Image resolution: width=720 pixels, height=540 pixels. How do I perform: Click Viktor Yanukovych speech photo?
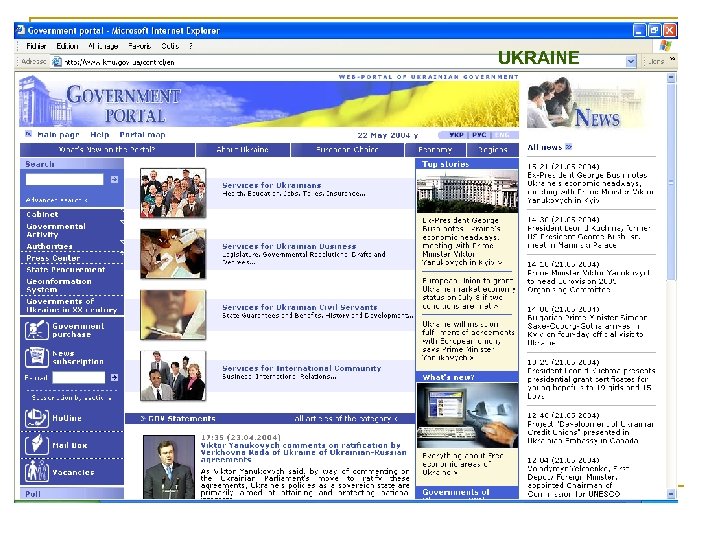(169, 467)
